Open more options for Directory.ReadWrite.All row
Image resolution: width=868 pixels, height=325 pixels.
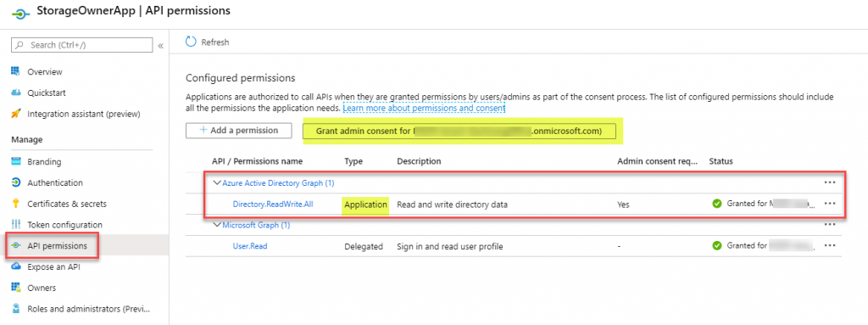click(829, 204)
